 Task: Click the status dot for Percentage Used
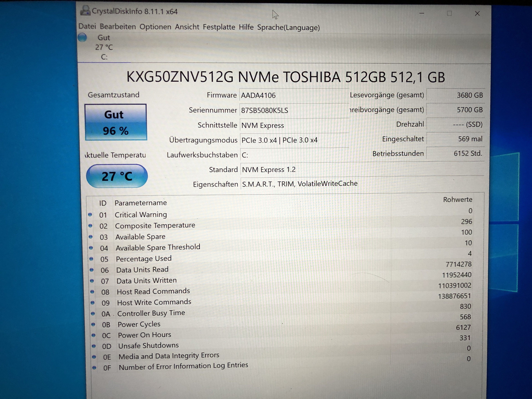(91, 259)
